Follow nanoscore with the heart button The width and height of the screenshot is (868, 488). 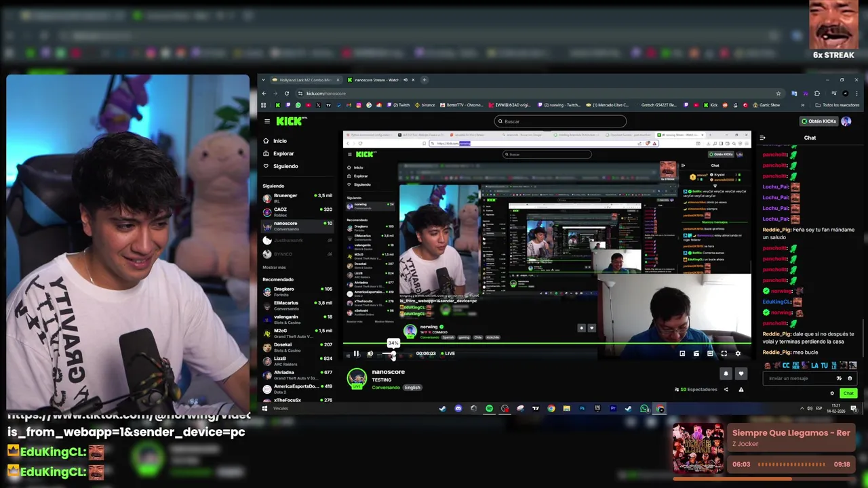point(741,373)
